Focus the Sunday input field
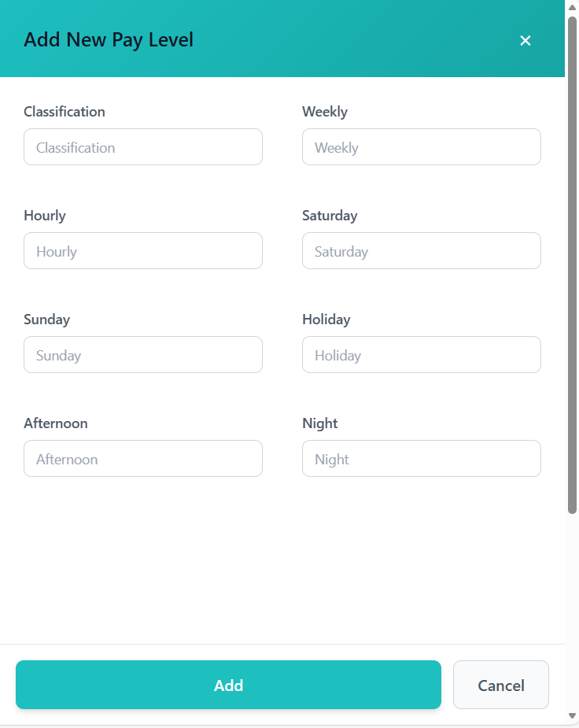Screen dimensions: 579x728 (142, 354)
